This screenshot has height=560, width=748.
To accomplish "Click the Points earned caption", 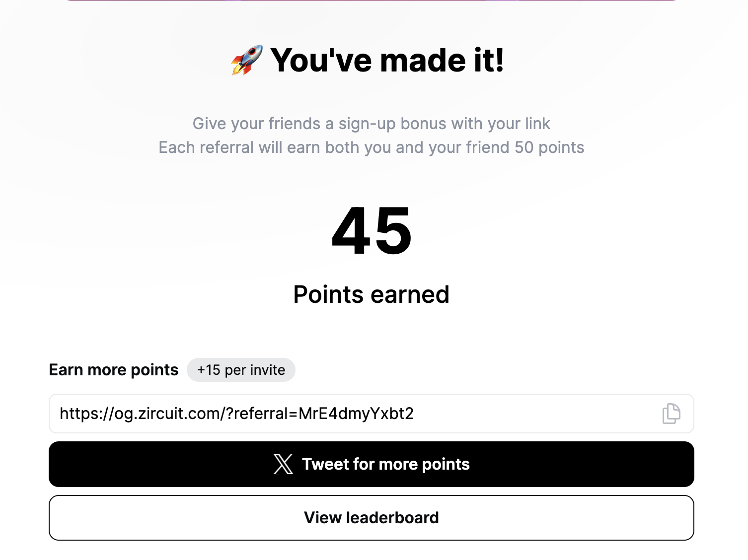I will (371, 294).
